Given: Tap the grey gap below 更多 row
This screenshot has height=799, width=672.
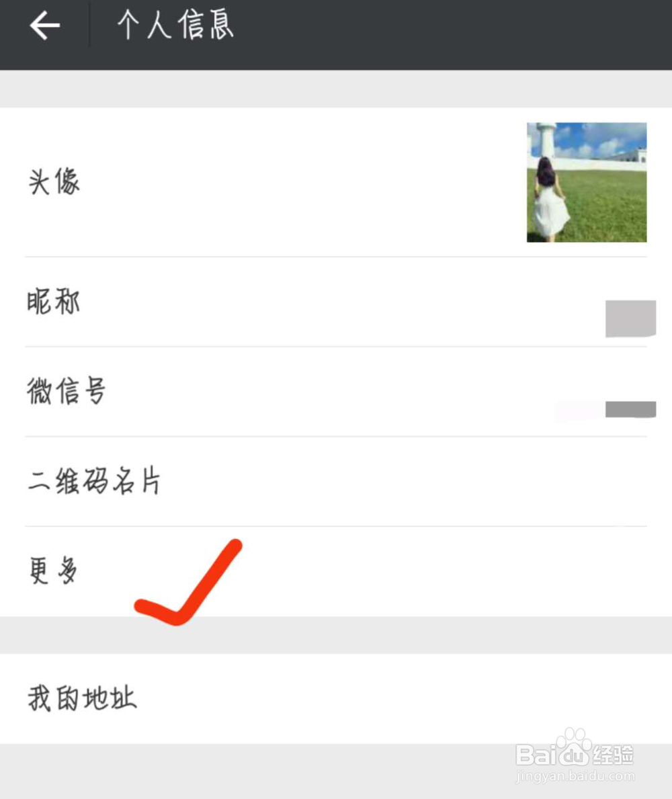Looking at the screenshot, I should coord(336,636).
